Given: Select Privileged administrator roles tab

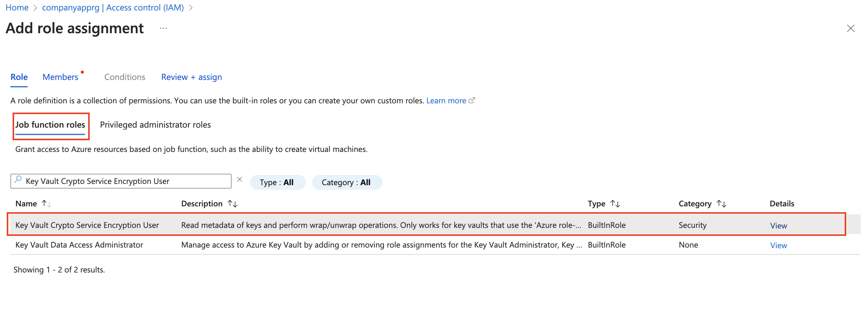Looking at the screenshot, I should coord(155,125).
